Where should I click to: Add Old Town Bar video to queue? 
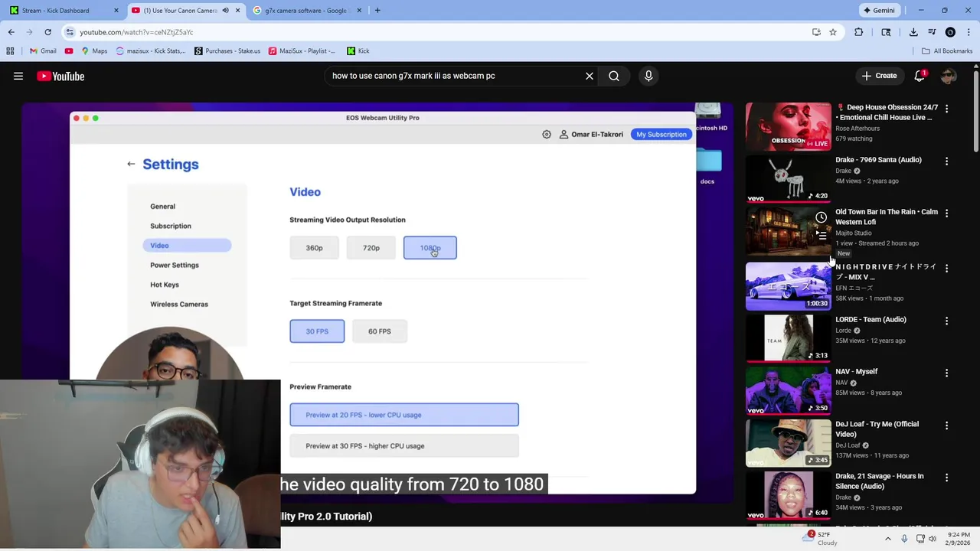coord(821,236)
